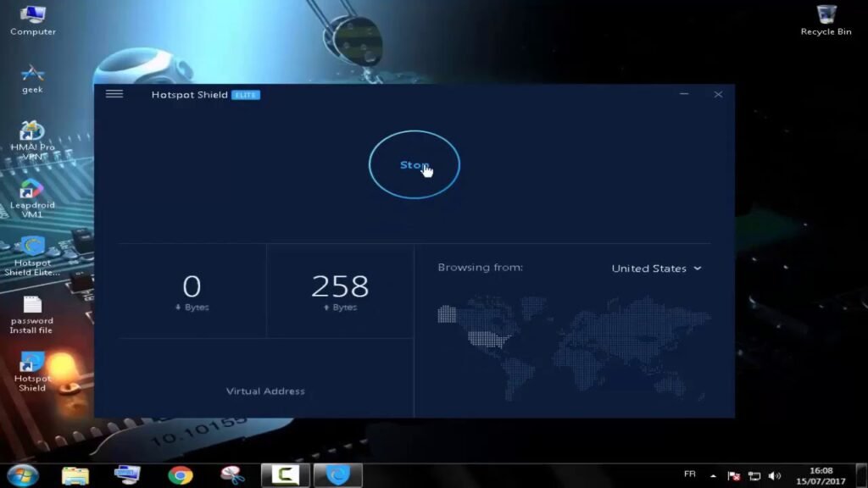Select the Hotspot Shield desktop shortcut

point(32,372)
